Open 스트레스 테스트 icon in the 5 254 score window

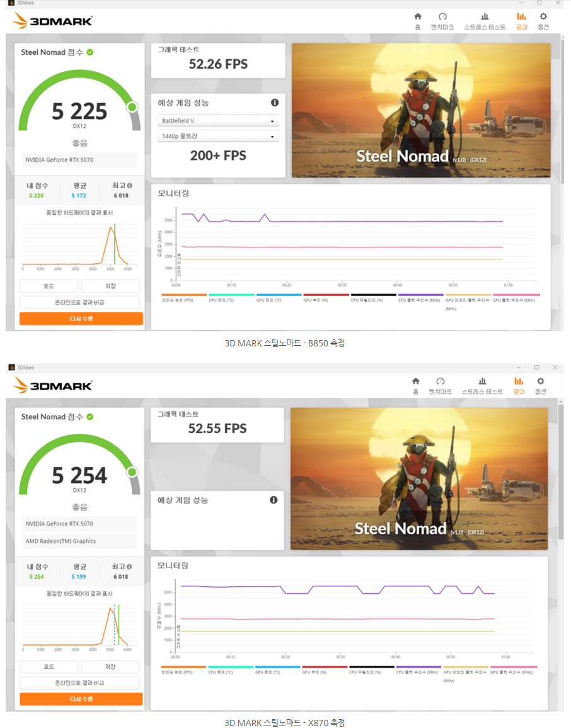(x=482, y=381)
